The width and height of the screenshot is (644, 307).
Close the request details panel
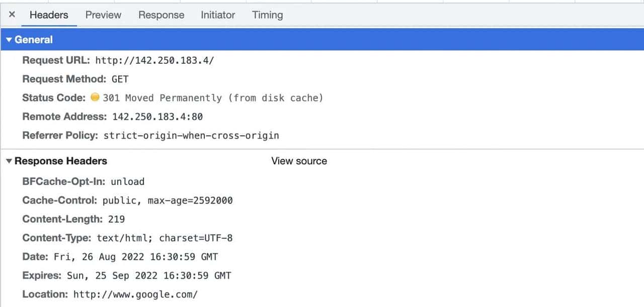(x=12, y=15)
